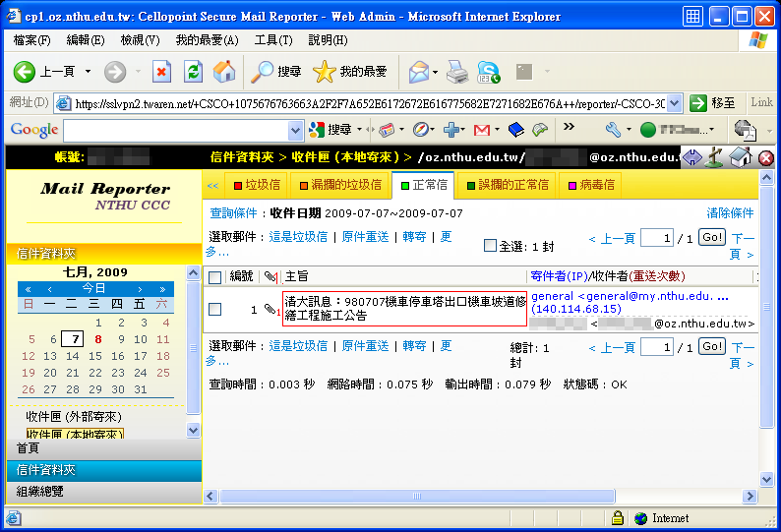This screenshot has width=781, height=532.
Task: Click the Stop loading icon
Action: pos(162,72)
